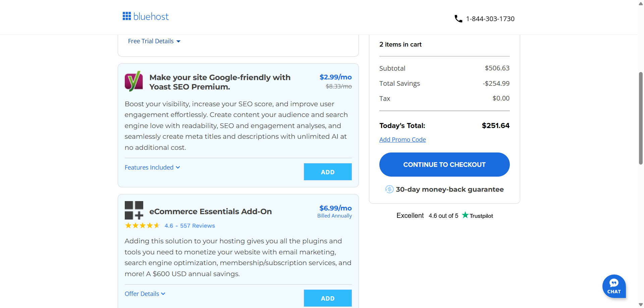Click the 2 items in cart heading
Image resolution: width=644 pixels, height=308 pixels.
pyautogui.click(x=400, y=45)
